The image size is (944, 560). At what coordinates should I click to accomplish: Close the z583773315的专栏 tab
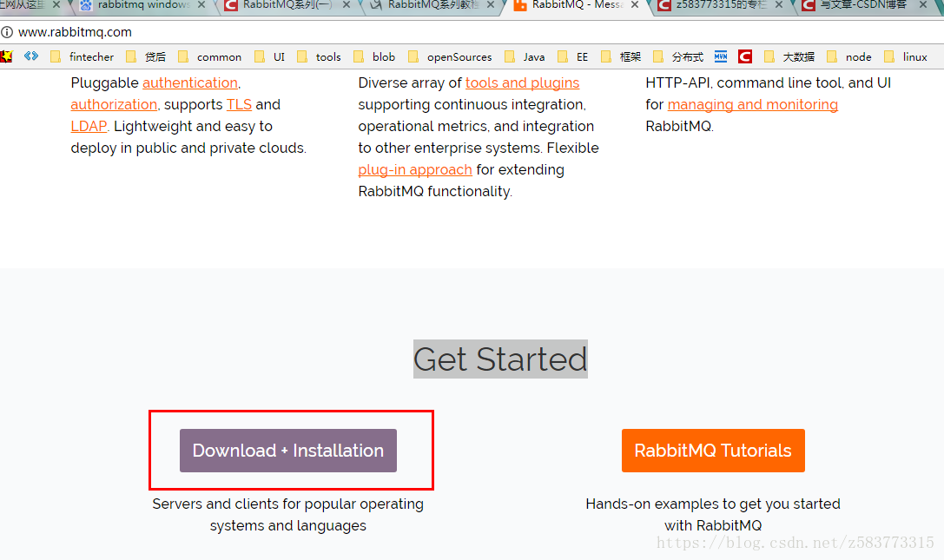tap(779, 5)
